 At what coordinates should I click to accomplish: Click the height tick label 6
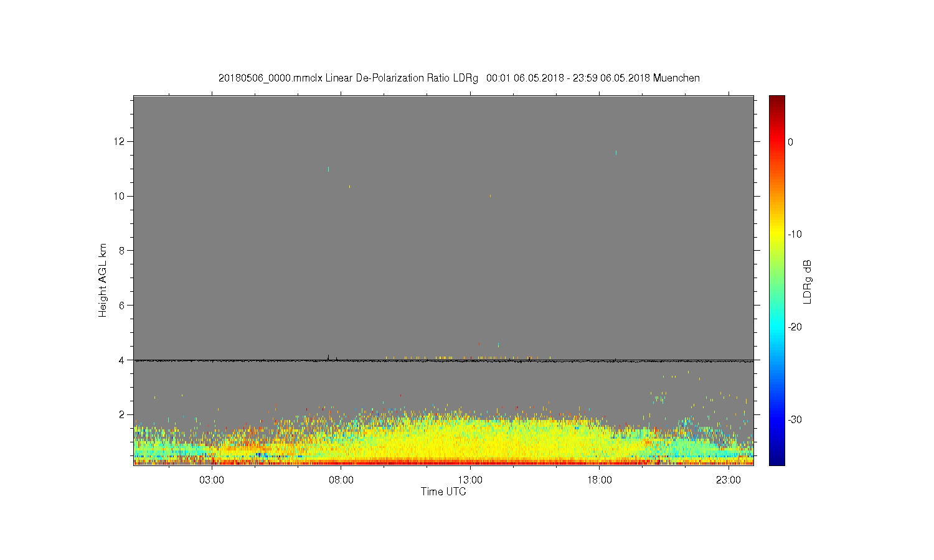[123, 306]
